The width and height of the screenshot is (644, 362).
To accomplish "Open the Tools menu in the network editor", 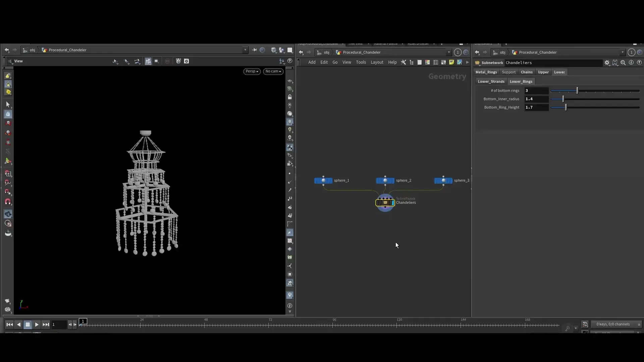I will (x=361, y=62).
